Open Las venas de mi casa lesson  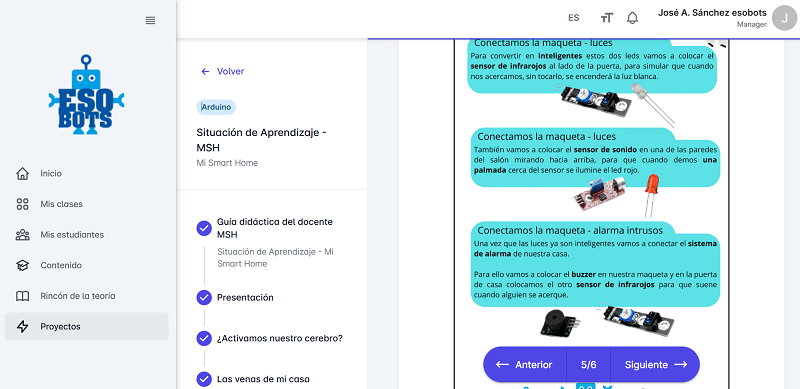coord(263,379)
